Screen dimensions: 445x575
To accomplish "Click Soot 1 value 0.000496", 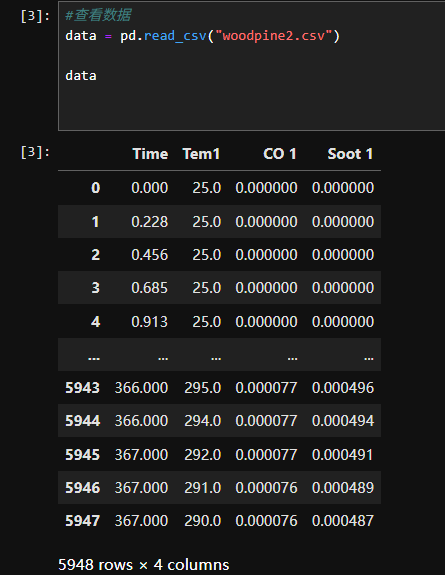I will (343, 388).
